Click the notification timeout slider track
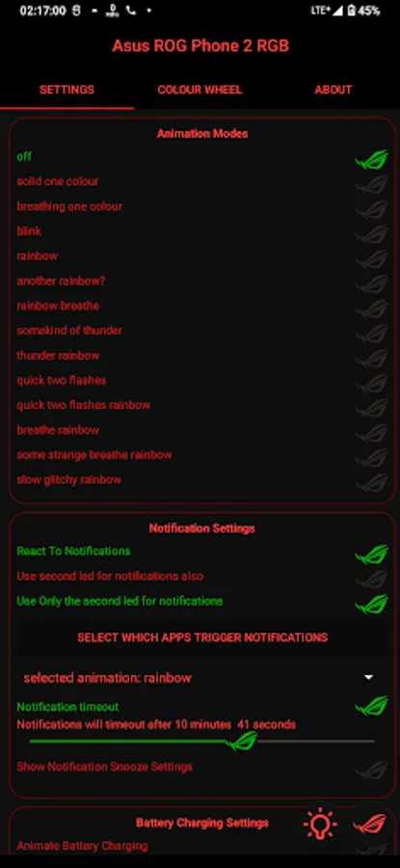Image resolution: width=400 pixels, height=868 pixels. click(x=202, y=742)
